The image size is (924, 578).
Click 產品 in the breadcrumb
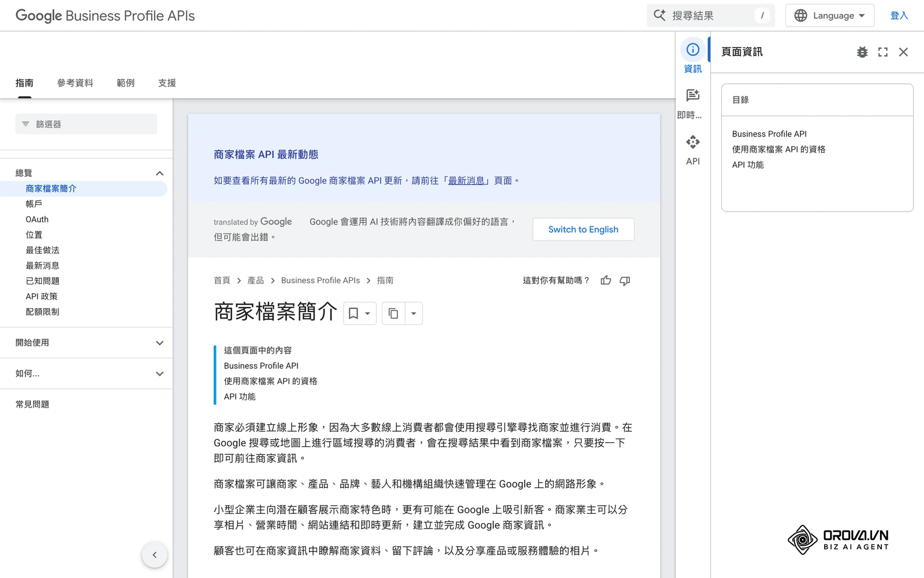coord(256,280)
